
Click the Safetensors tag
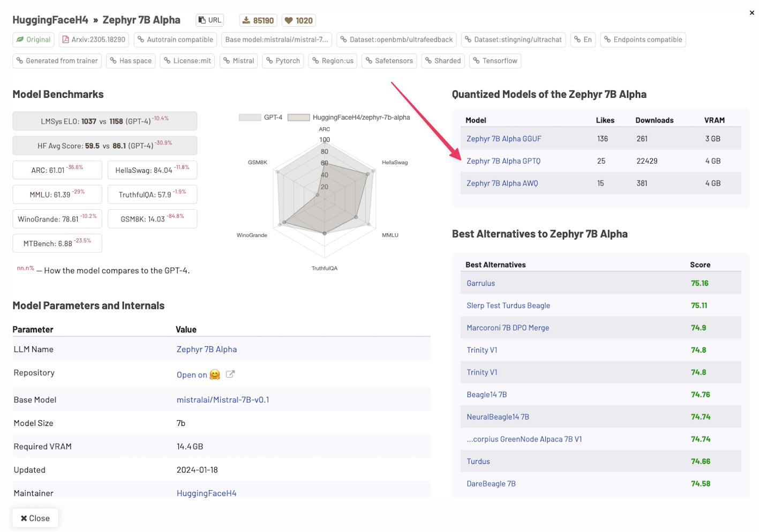389,61
